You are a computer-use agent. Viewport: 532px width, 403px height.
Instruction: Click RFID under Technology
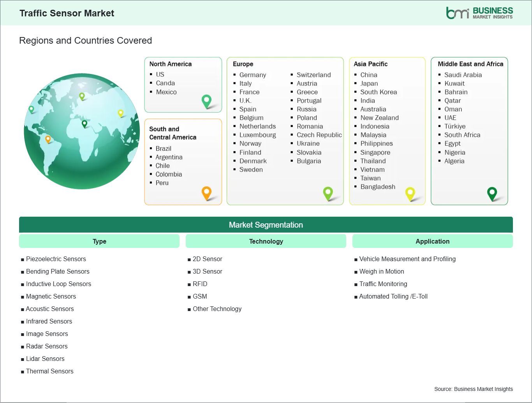200,284
